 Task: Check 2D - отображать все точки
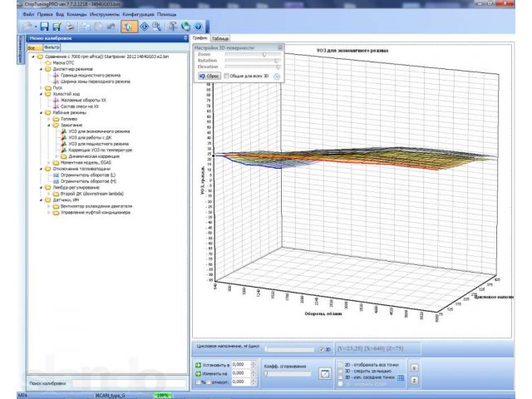[x=339, y=364]
